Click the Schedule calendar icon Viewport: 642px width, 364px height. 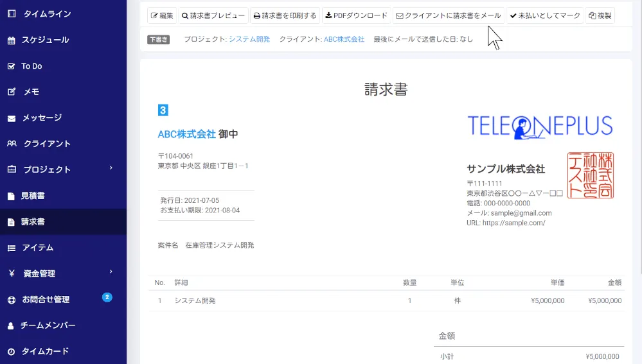12,40
